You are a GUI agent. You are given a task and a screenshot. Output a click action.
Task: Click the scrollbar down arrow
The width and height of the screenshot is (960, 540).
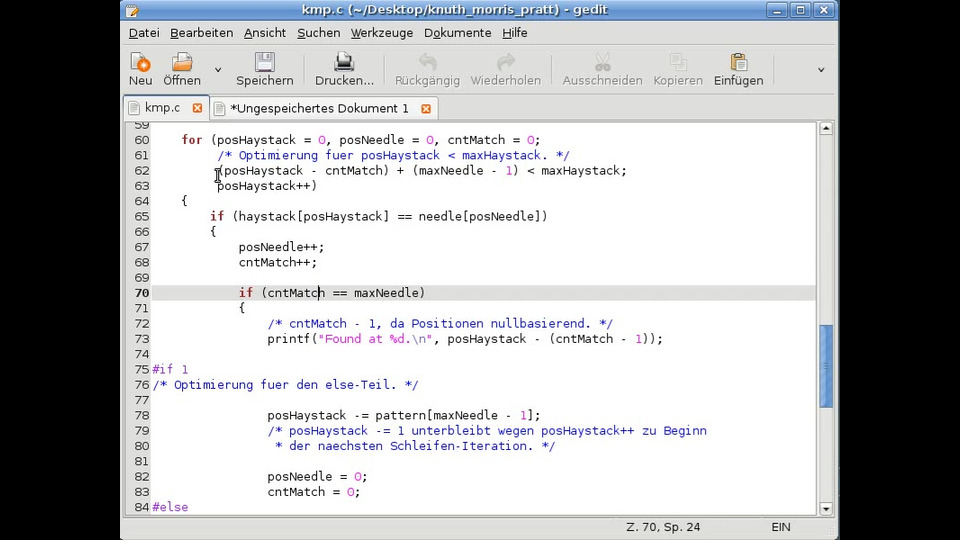tap(826, 508)
